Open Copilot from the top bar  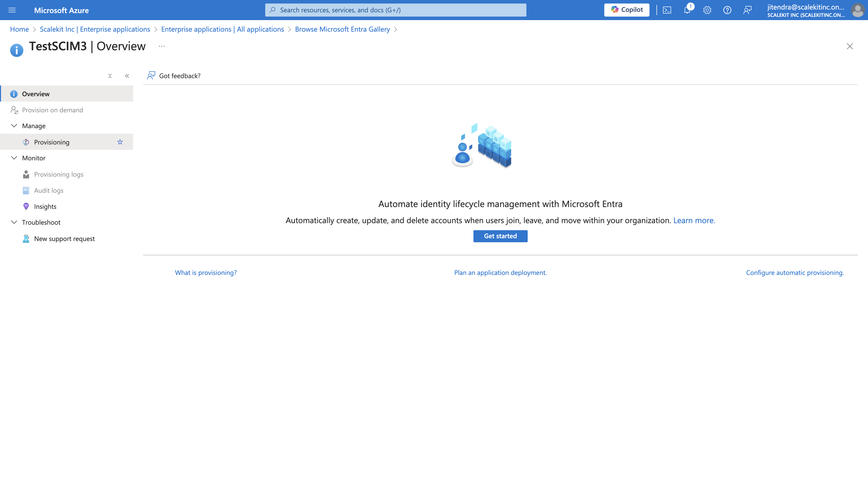coord(627,10)
